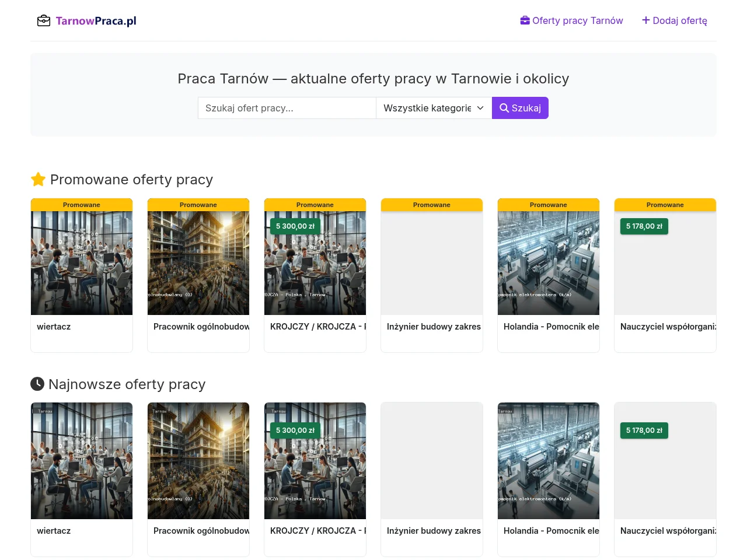Image resolution: width=747 pixels, height=560 pixels.
Task: Click Promowane label on Inżynier budowy card
Action: (432, 205)
